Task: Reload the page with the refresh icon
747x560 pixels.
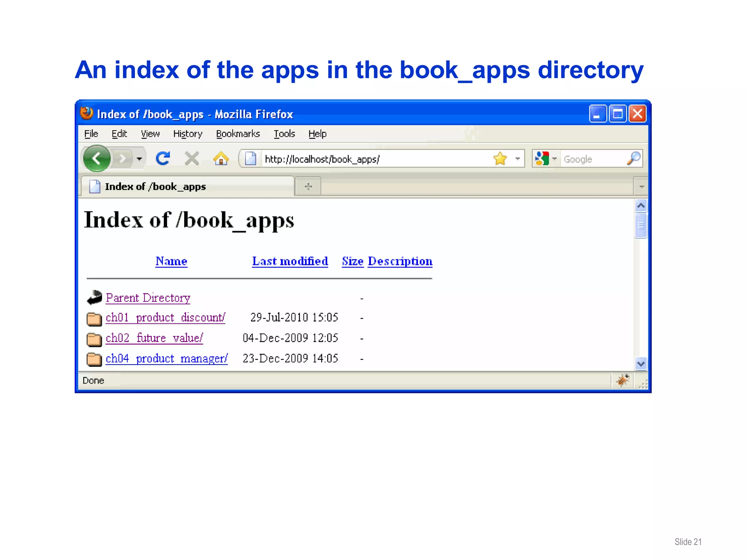Action: (x=163, y=159)
